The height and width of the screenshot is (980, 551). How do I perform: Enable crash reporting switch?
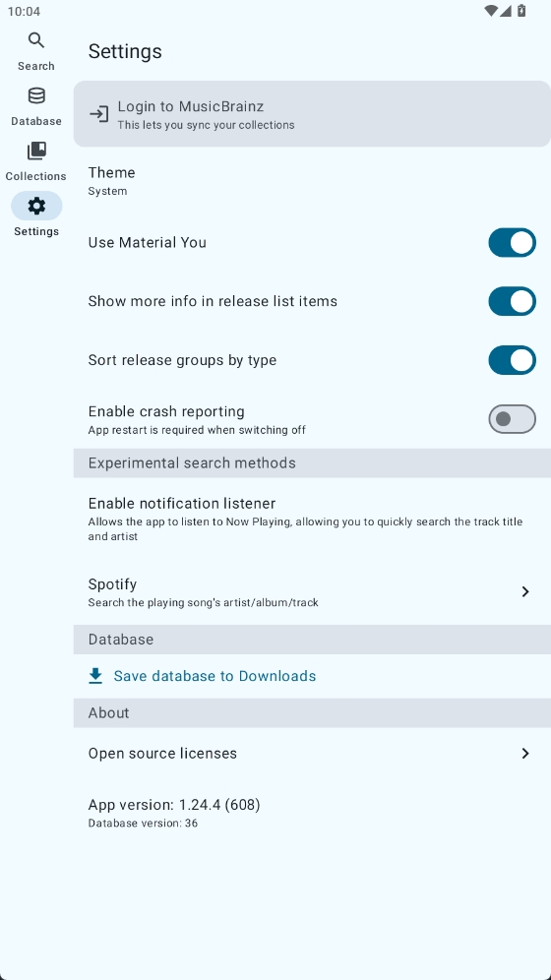[512, 419]
